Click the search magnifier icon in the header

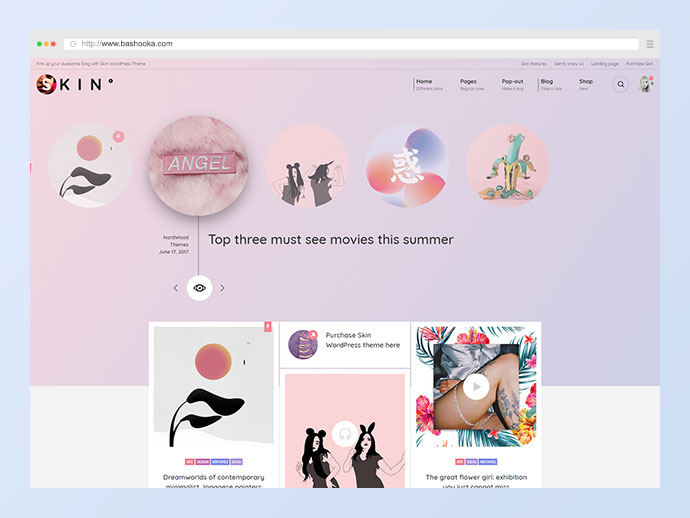pos(620,84)
